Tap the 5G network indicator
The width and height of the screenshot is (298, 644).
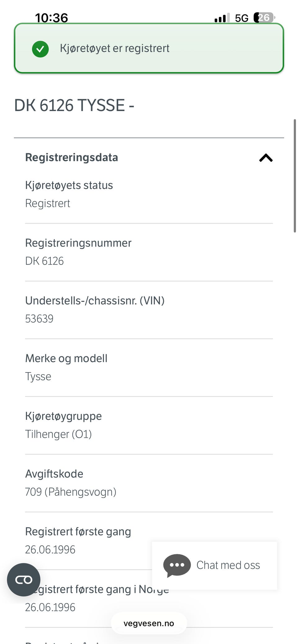[x=242, y=18]
